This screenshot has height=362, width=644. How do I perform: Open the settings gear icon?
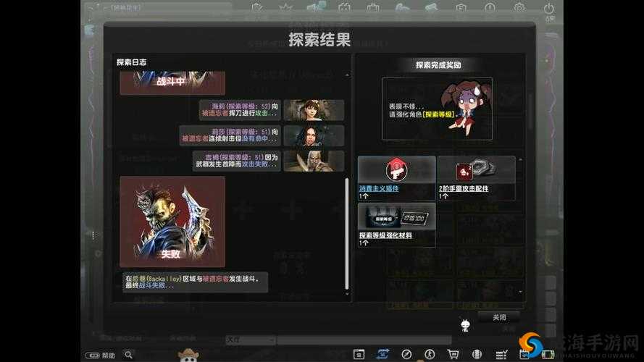[x=519, y=7]
